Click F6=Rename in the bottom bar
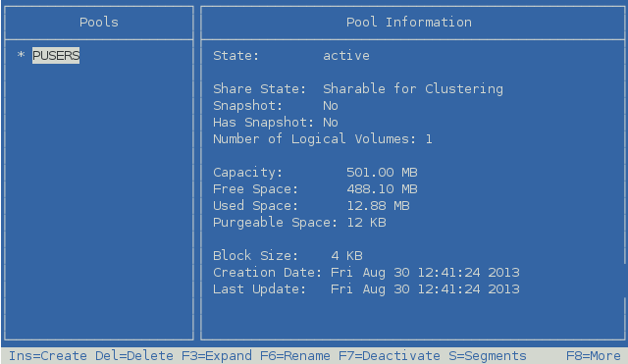This screenshot has width=628, height=364. (x=295, y=355)
